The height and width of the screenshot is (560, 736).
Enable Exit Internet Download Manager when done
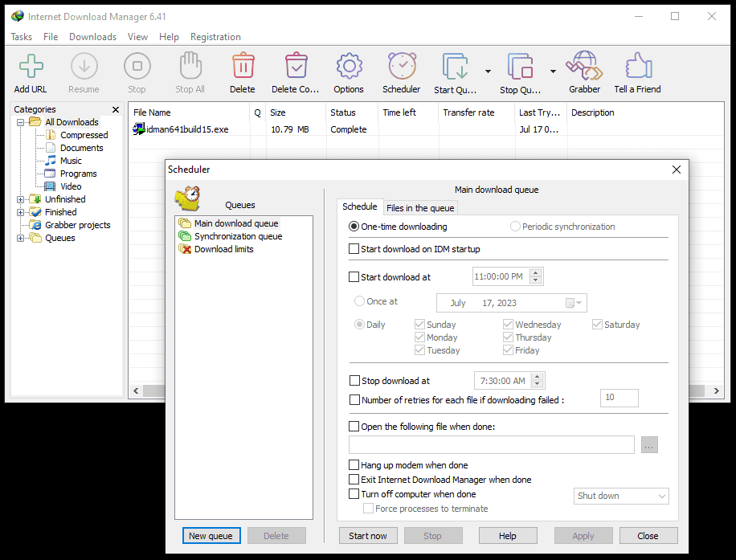pyautogui.click(x=354, y=480)
